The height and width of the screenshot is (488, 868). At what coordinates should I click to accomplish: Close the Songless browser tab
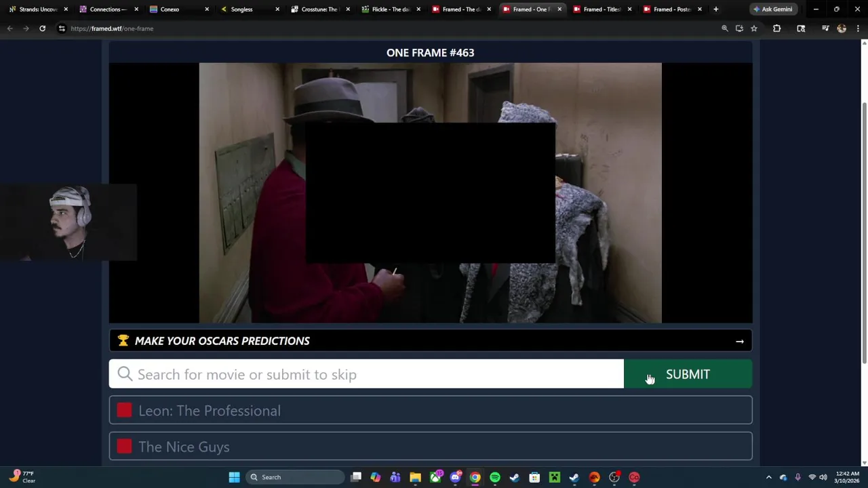[277, 9]
